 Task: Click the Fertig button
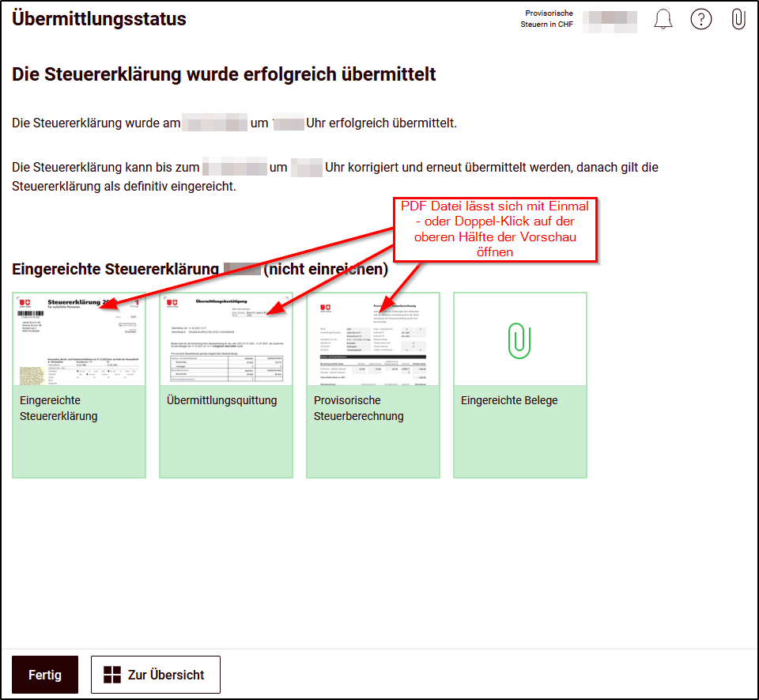point(45,675)
